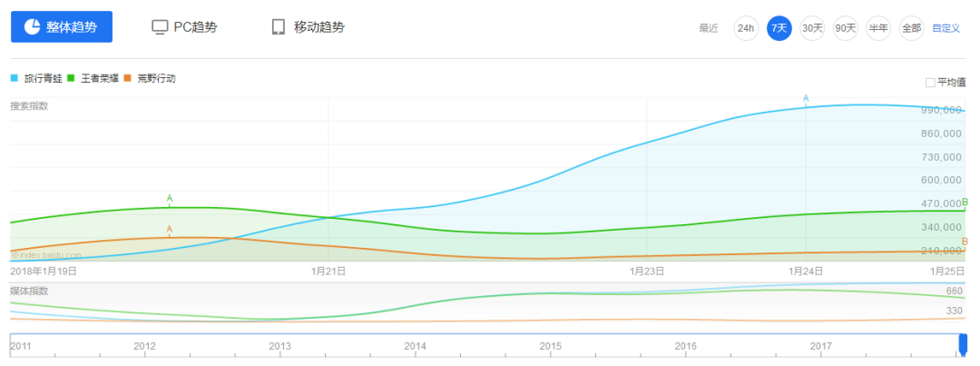Click the 旅行青蛙 legend label

pyautogui.click(x=44, y=79)
